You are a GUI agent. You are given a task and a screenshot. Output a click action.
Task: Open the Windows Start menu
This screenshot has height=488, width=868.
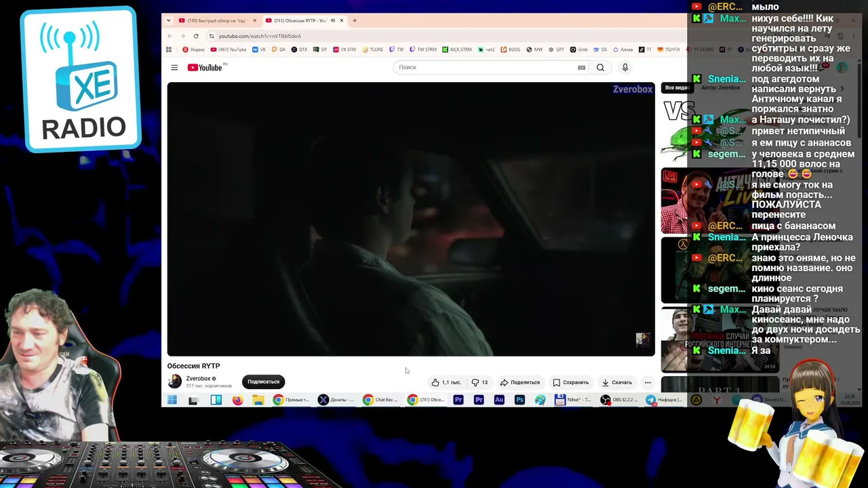[x=172, y=400]
